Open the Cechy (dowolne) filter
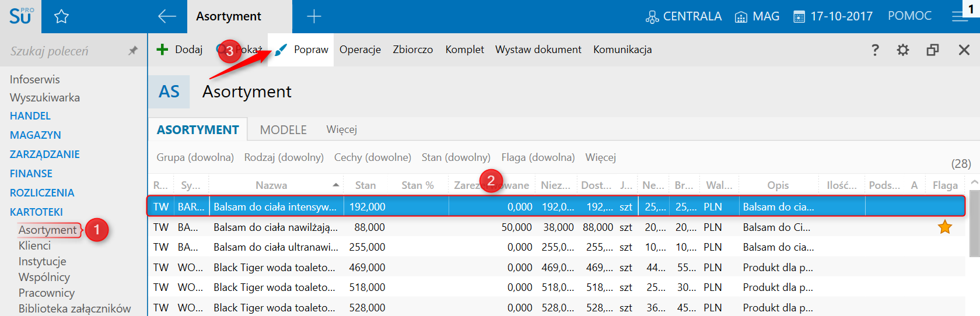The height and width of the screenshot is (316, 980). tap(373, 157)
